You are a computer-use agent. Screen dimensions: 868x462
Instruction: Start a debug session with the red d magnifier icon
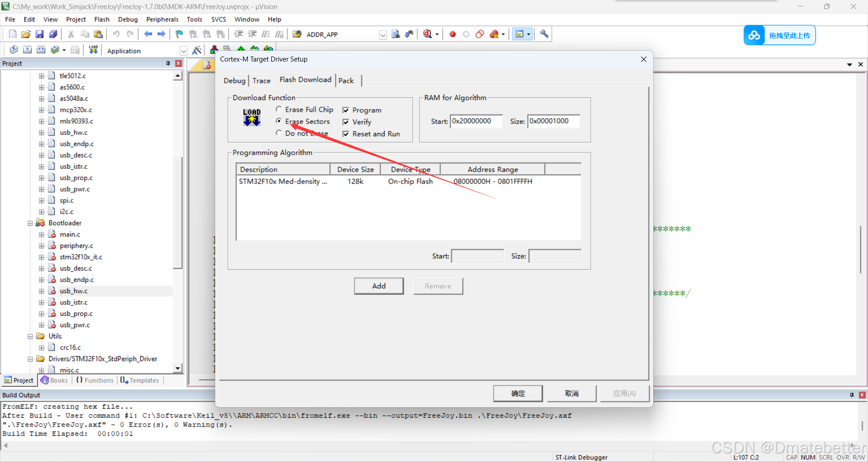(x=428, y=34)
